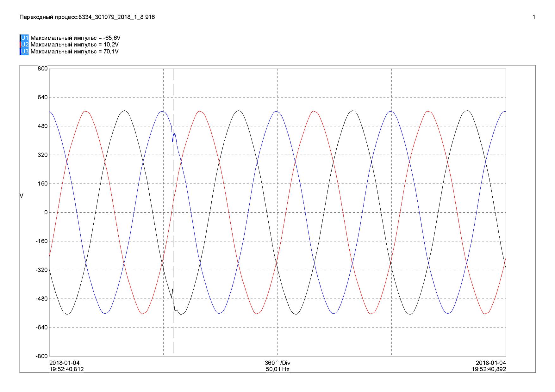This screenshot has height=392, width=555.
Task: Click the U3 legend label
Action: click(25, 52)
